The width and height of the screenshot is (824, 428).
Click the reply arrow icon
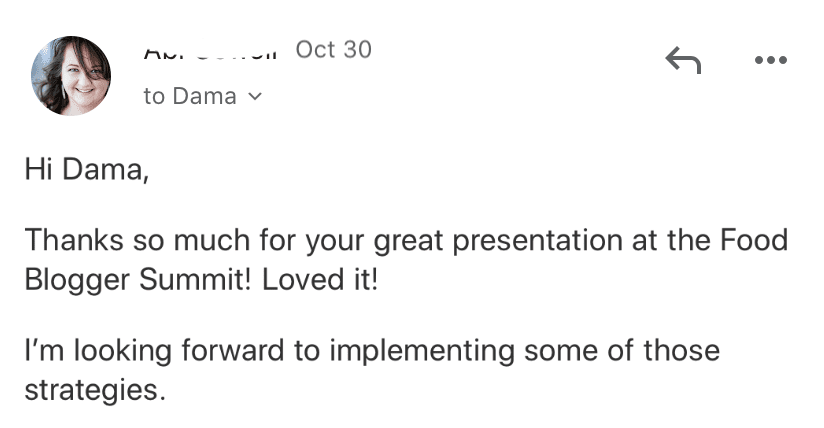(x=683, y=60)
